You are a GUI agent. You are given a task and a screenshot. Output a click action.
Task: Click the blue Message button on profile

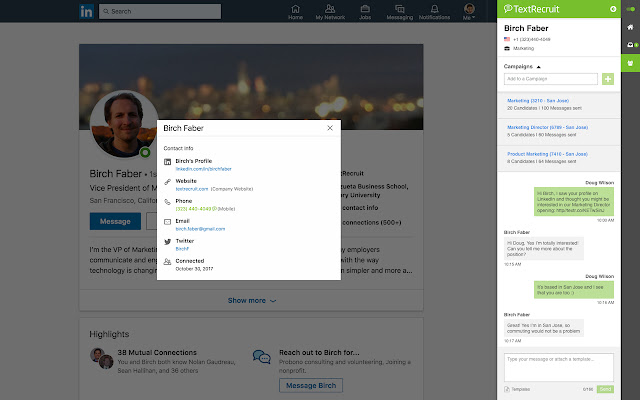(x=115, y=221)
